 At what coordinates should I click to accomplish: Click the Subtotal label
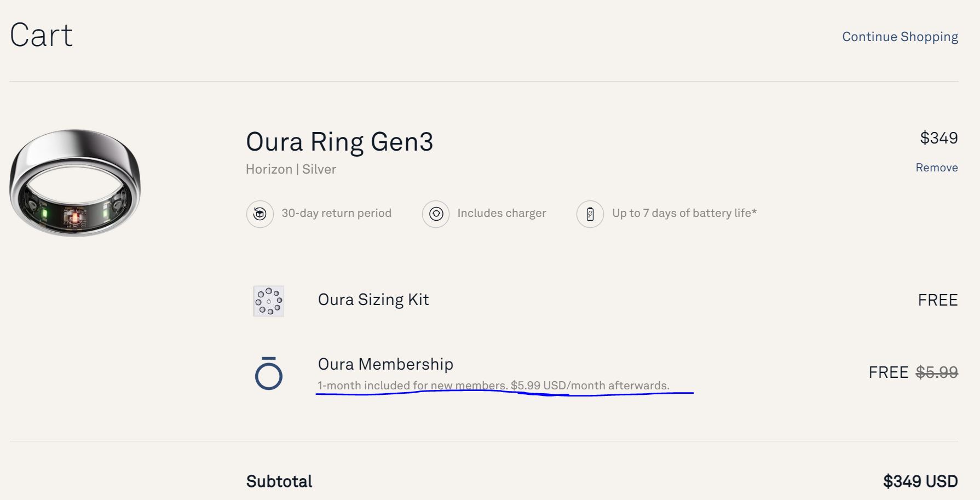(279, 481)
